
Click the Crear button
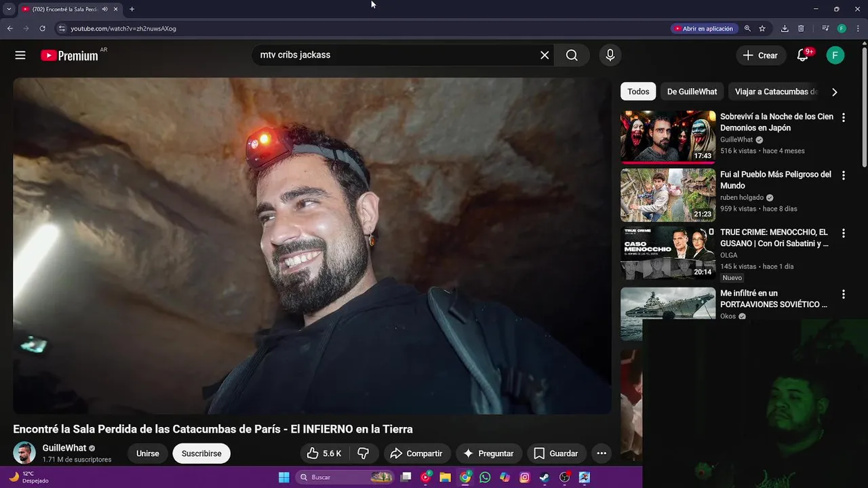coord(761,56)
